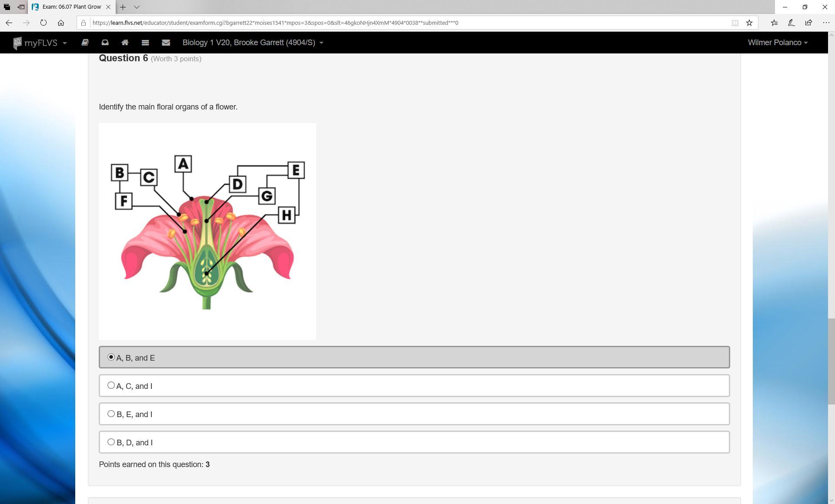
Task: Go to the course home icon
Action: (125, 43)
